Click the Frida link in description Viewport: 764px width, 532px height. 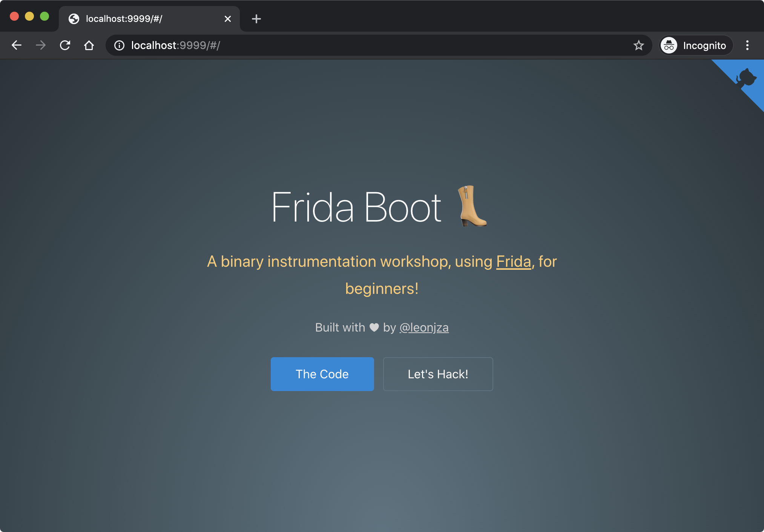tap(513, 260)
